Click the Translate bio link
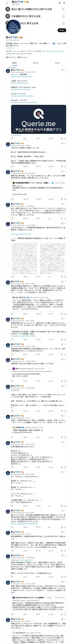Screen dimensions: 72x644 click(x=10, y=48)
